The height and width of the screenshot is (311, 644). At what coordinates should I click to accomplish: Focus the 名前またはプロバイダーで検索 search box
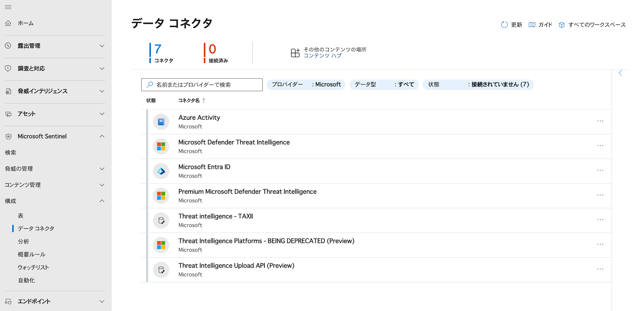point(202,85)
